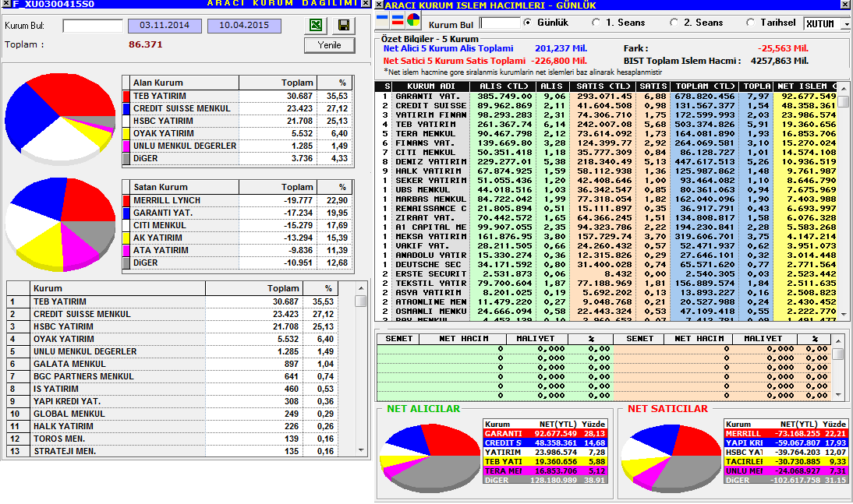Open the colored pie chart view icon
Viewport: 853px width, 504px height.
(413, 21)
